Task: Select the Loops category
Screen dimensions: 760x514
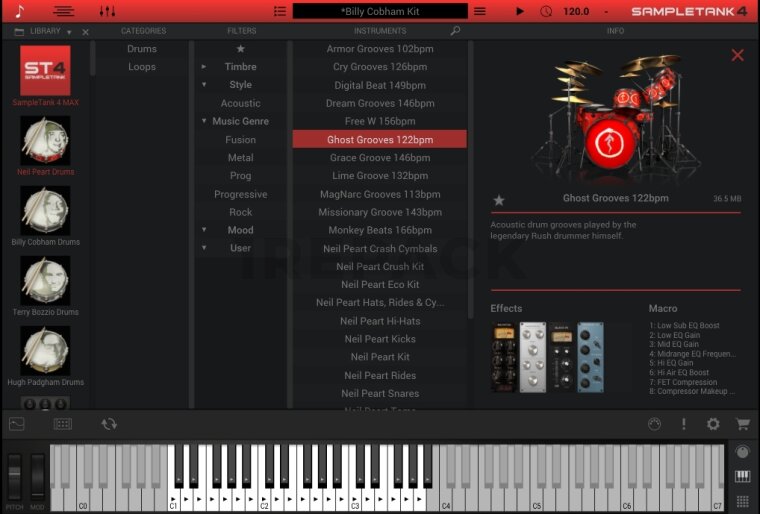Action: [x=142, y=67]
